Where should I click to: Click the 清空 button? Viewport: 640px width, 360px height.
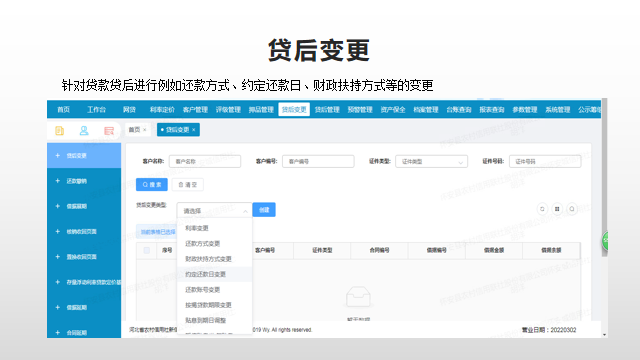188,184
